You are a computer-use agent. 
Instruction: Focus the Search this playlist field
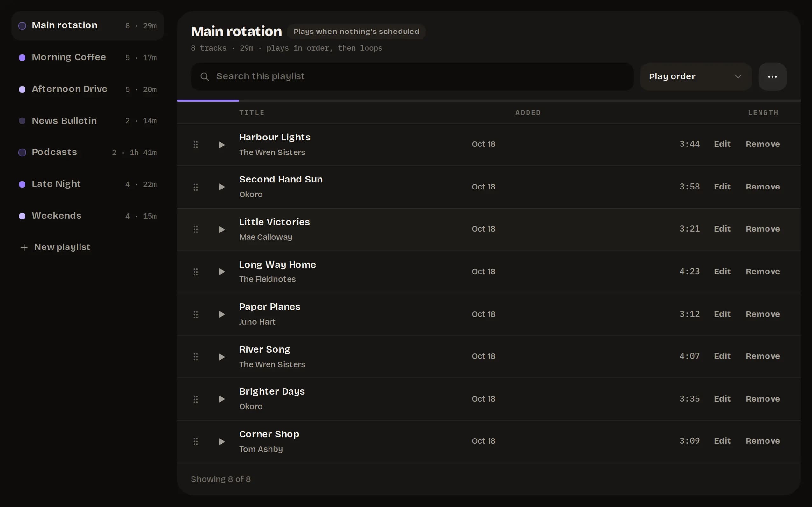(412, 76)
